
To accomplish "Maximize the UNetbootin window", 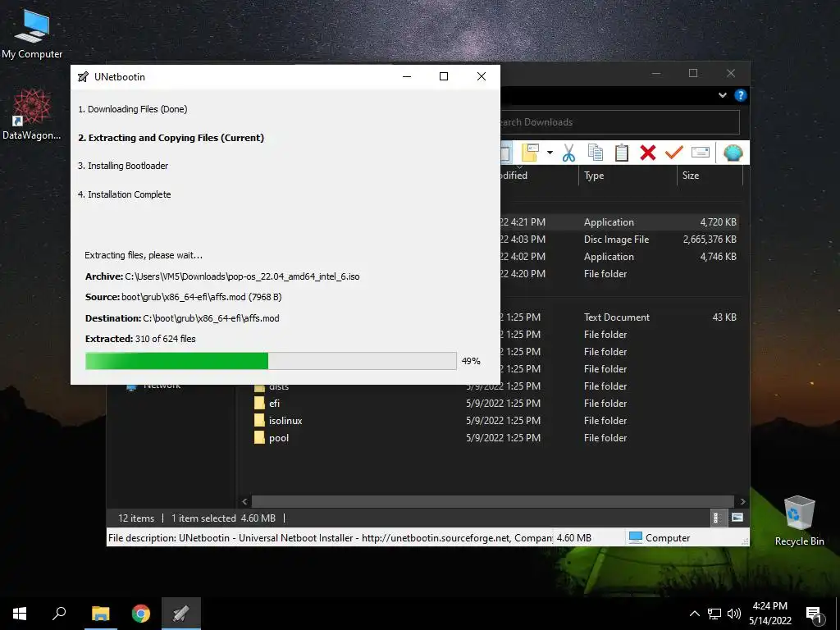I will click(x=444, y=76).
